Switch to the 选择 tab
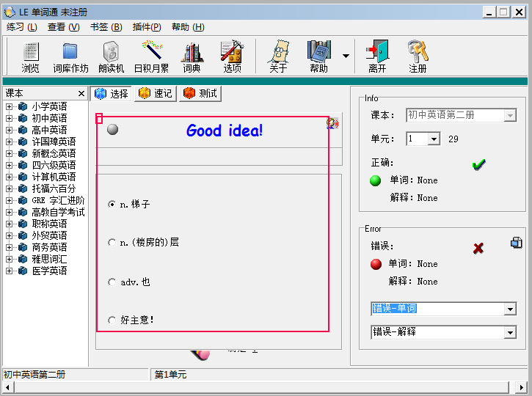 pos(112,94)
